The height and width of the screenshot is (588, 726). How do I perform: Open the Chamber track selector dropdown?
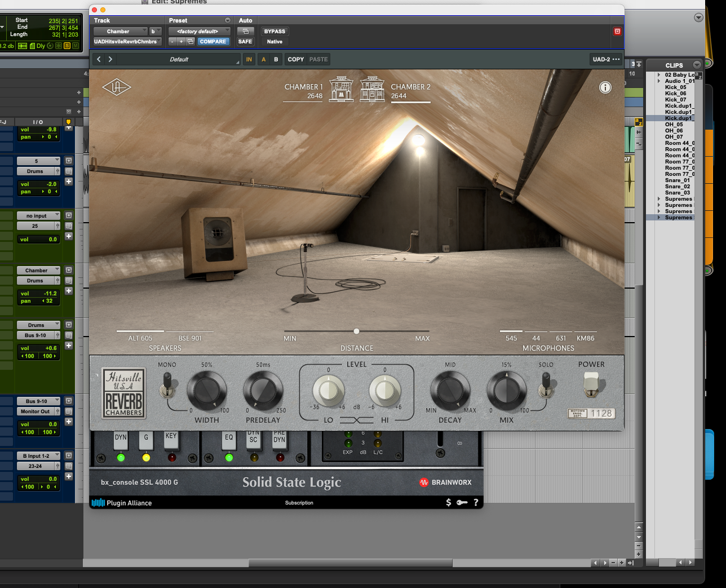[x=120, y=32]
